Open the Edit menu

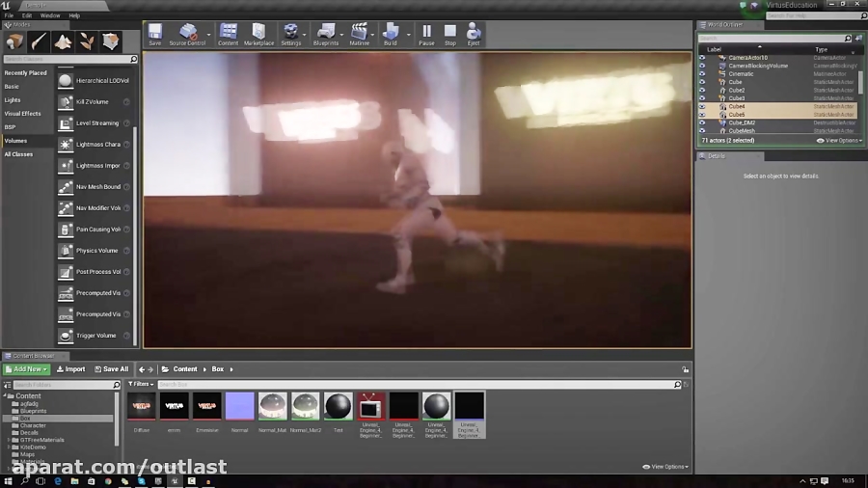point(27,15)
